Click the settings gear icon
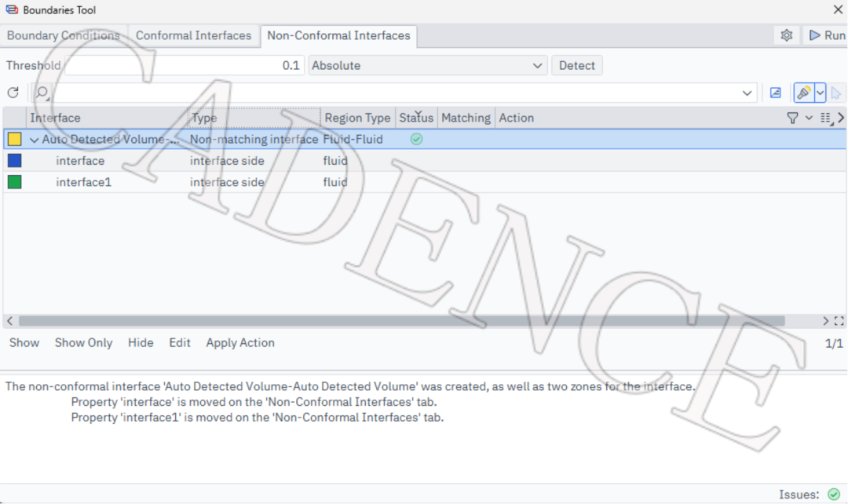The width and height of the screenshot is (848, 504). tap(786, 35)
